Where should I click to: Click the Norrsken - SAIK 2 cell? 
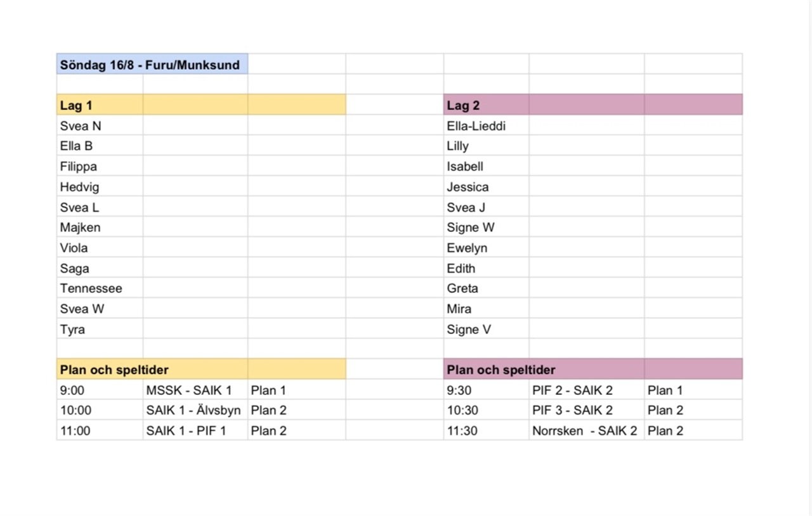(x=587, y=430)
